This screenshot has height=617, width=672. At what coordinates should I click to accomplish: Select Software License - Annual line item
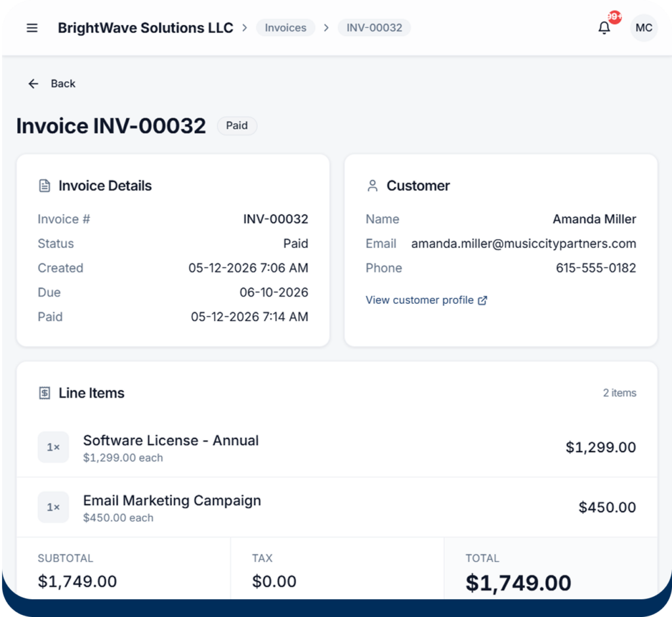pyautogui.click(x=171, y=440)
